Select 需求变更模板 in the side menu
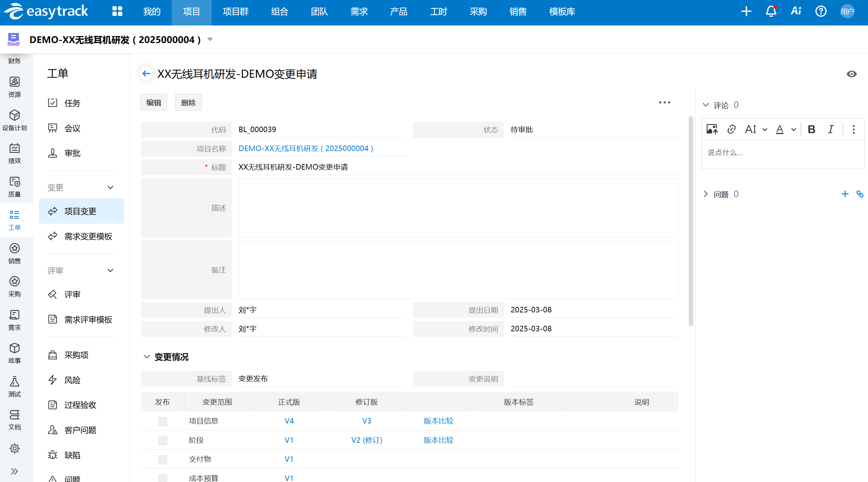Viewport: 868px width, 482px height. pos(88,236)
